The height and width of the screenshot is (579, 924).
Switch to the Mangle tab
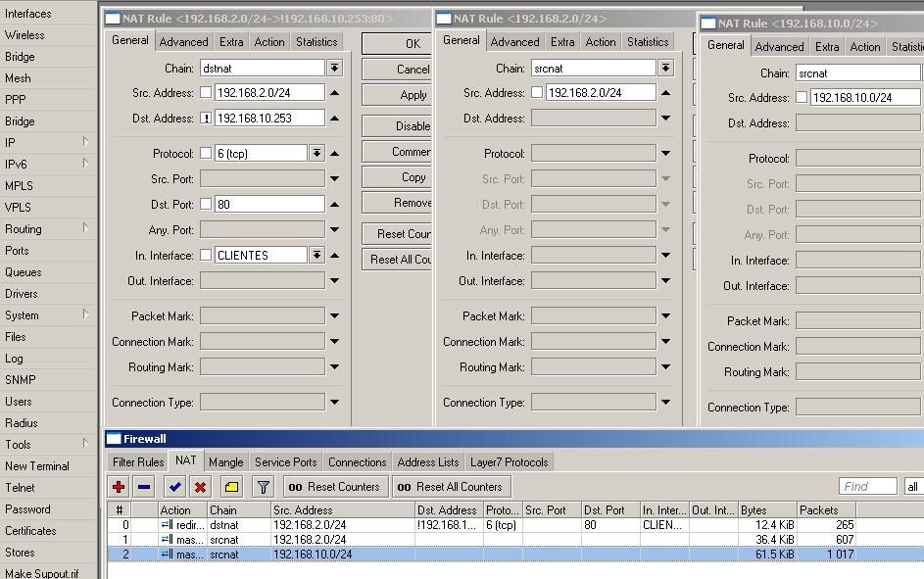pos(225,462)
